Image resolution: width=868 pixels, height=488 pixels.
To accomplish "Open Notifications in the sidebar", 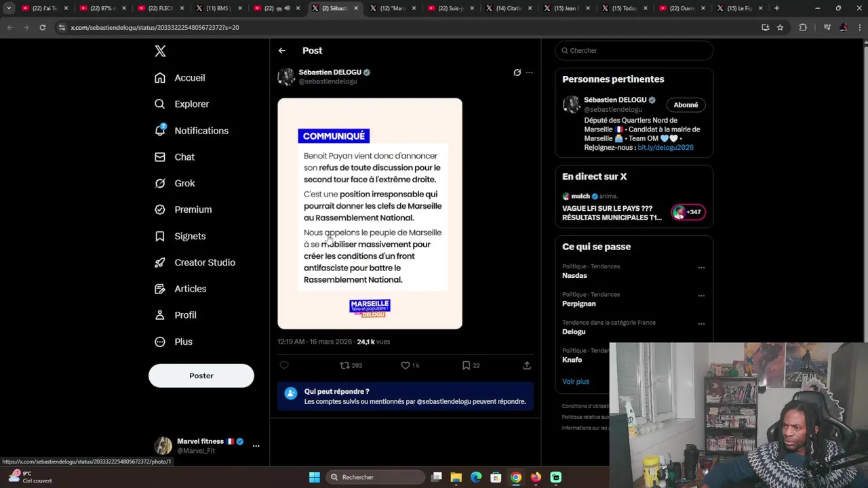I will (x=191, y=131).
